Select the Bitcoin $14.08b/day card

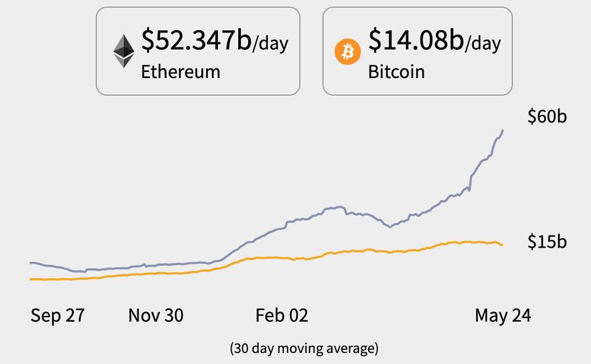[x=417, y=51]
